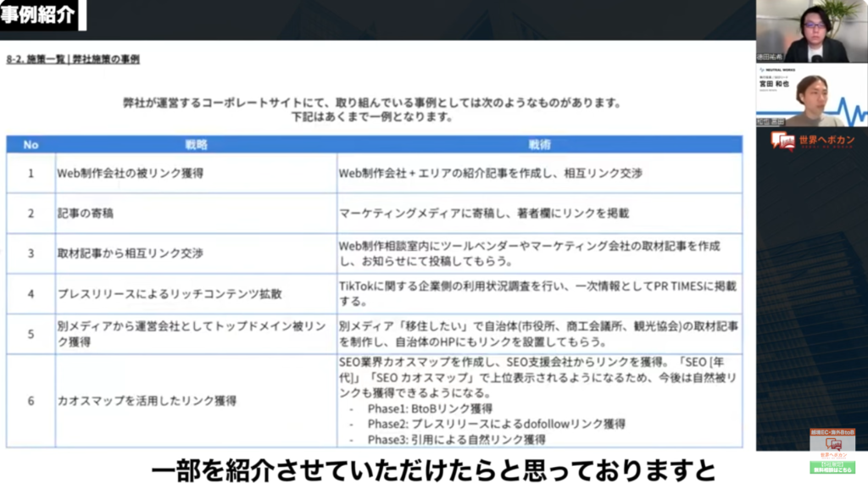Click the 戦略 column header
868x483 pixels.
pyautogui.click(x=196, y=144)
